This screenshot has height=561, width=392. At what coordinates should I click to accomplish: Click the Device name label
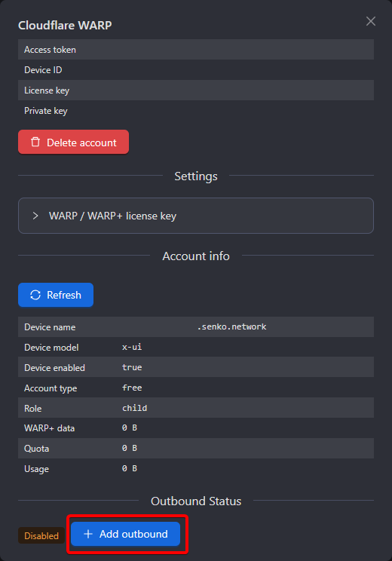point(50,327)
